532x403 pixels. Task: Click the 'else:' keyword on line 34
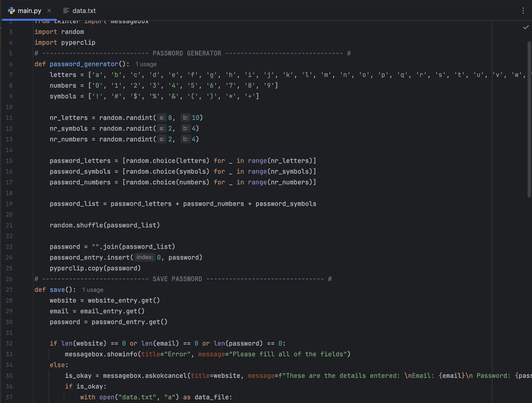(59, 365)
